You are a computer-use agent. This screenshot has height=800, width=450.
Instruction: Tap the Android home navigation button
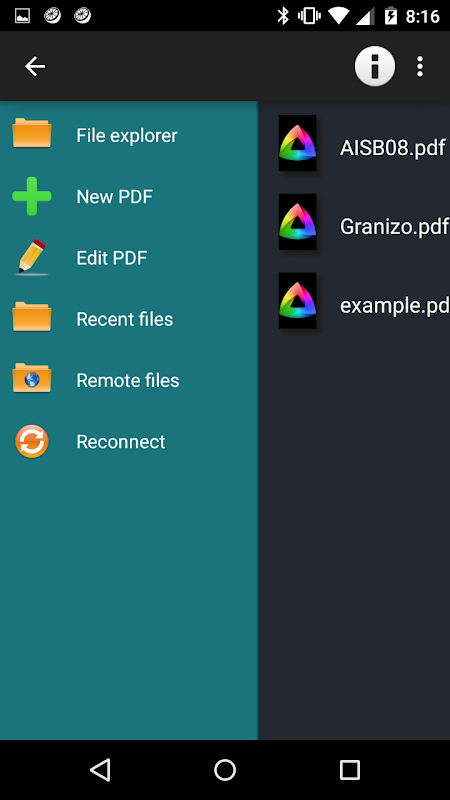pos(225,770)
